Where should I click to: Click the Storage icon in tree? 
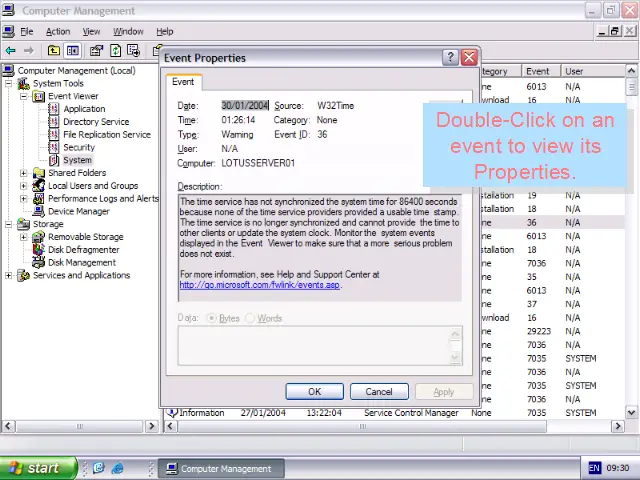click(x=24, y=224)
